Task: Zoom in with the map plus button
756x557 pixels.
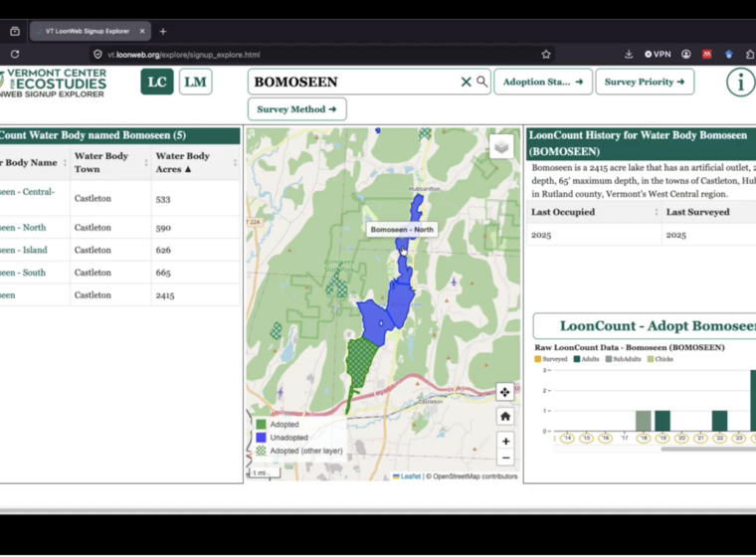Action: [505, 441]
